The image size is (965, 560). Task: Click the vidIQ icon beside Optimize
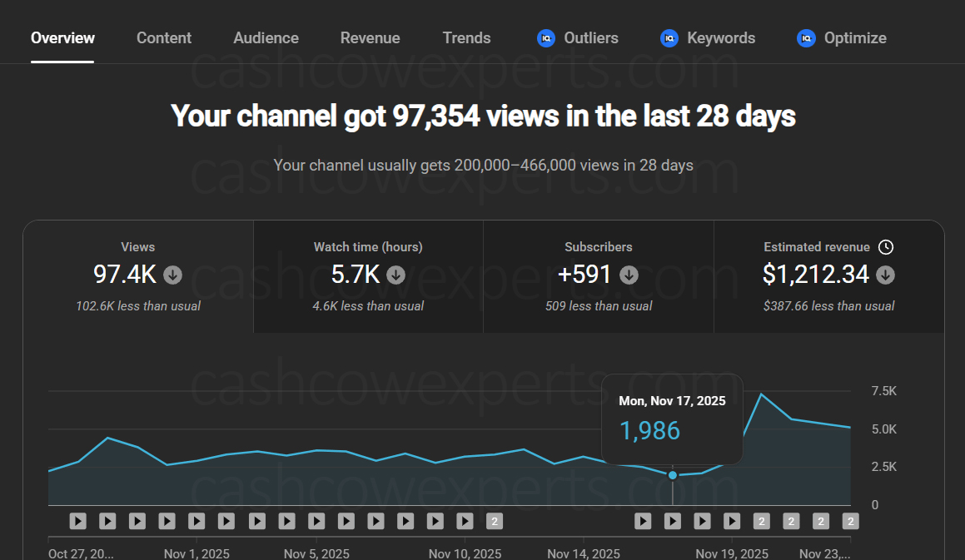[x=805, y=38]
